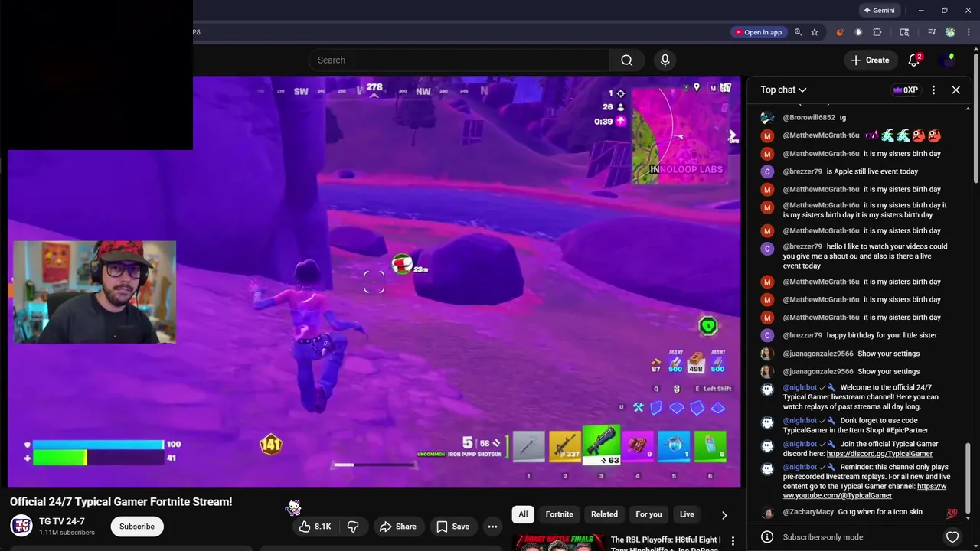980x551 pixels.
Task: Click the subscribers-only mode info icon
Action: coord(767,537)
